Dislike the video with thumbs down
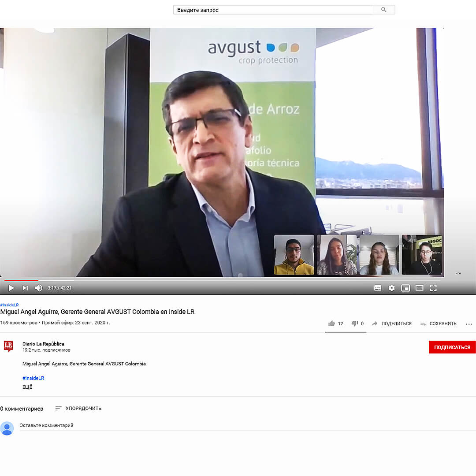The image size is (476, 476). pos(357,324)
